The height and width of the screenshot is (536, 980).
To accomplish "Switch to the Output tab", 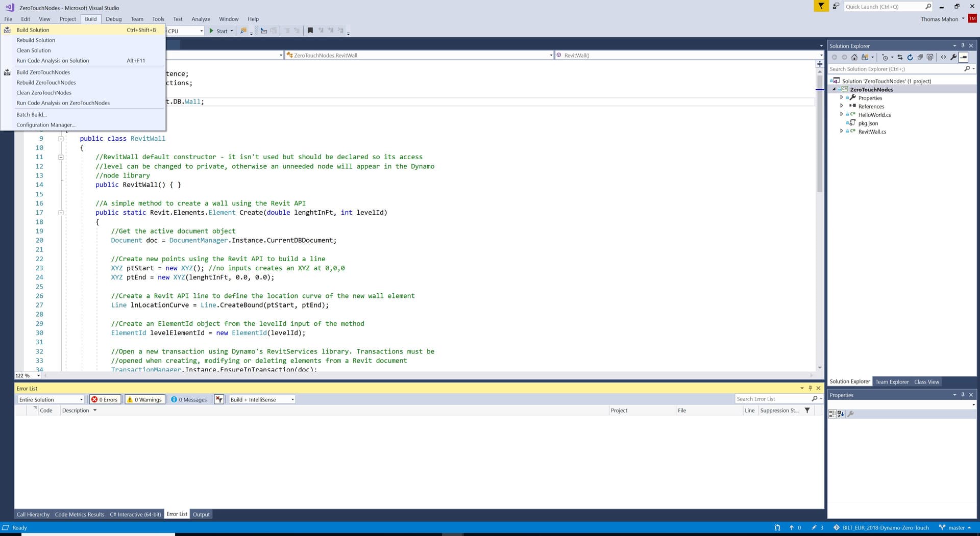I will point(201,514).
